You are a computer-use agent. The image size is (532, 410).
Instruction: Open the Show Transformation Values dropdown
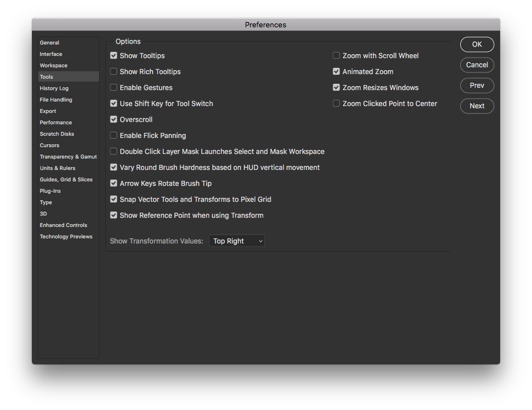coord(237,241)
